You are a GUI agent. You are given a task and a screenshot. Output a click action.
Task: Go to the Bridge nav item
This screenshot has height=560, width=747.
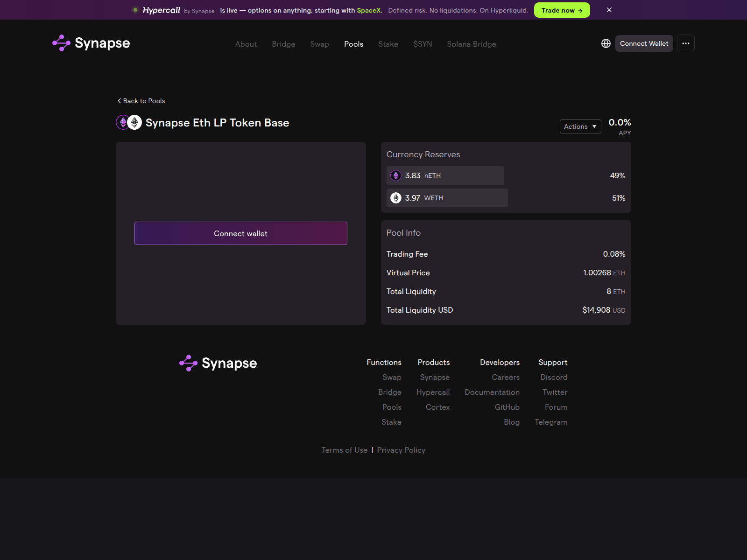283,44
